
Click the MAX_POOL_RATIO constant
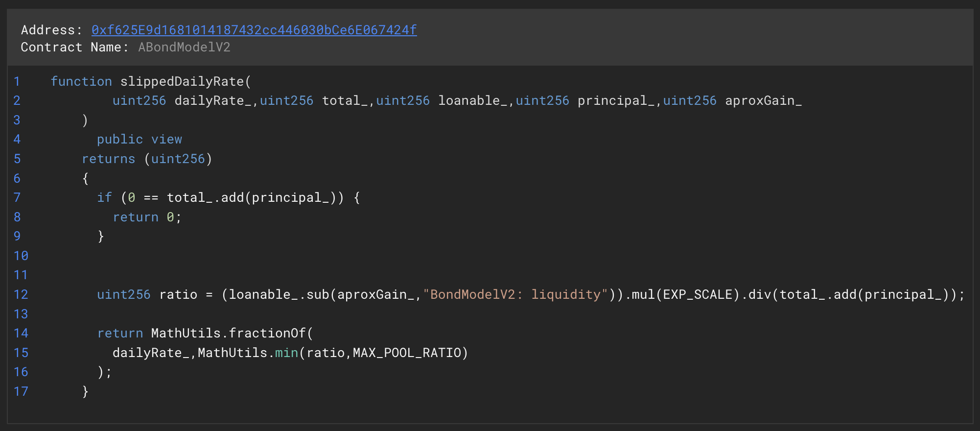pyautogui.click(x=407, y=353)
